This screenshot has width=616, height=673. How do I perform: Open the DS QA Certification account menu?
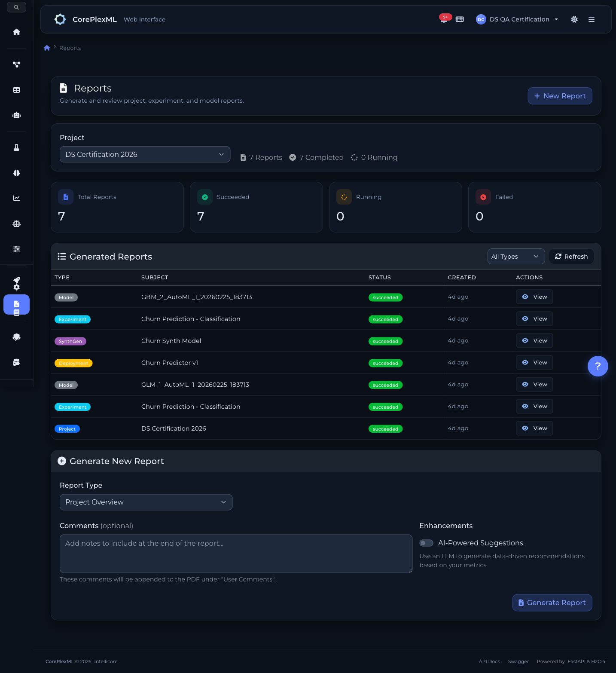click(517, 19)
